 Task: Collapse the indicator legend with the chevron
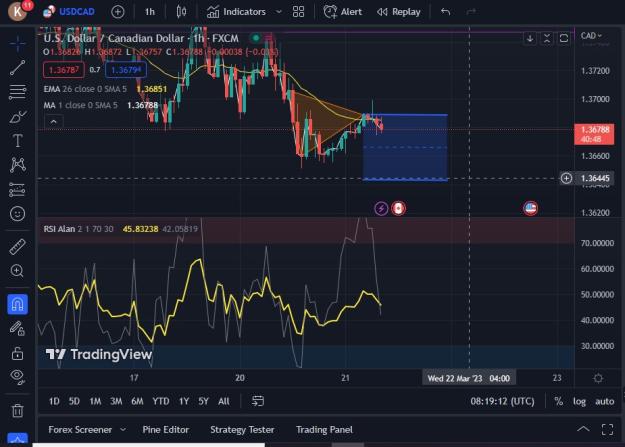coord(54,121)
